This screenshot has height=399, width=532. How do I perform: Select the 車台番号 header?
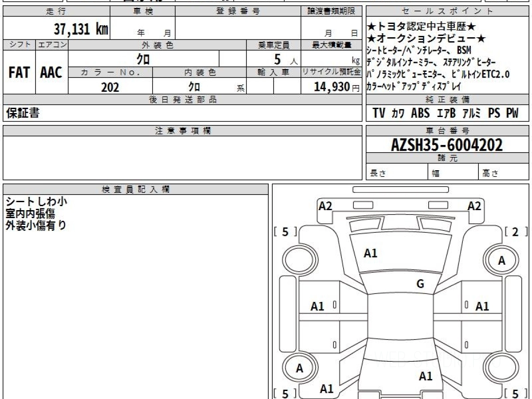tap(447, 131)
